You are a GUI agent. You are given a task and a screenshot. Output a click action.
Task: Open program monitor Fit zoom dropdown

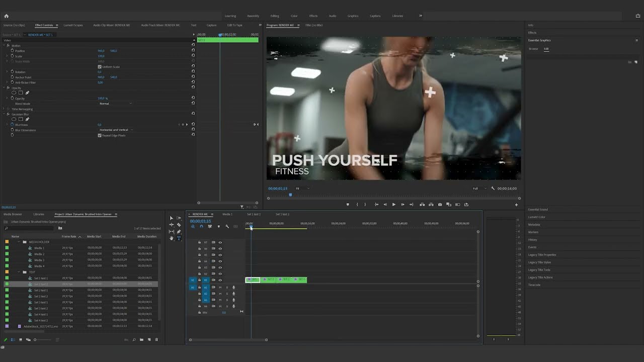[x=302, y=189]
